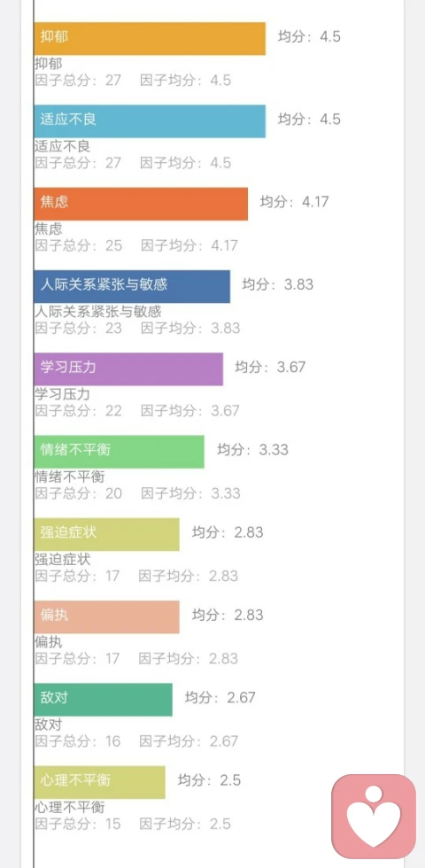Select the 因子总分：22 text line
This screenshot has height=868, width=425.
(79, 411)
